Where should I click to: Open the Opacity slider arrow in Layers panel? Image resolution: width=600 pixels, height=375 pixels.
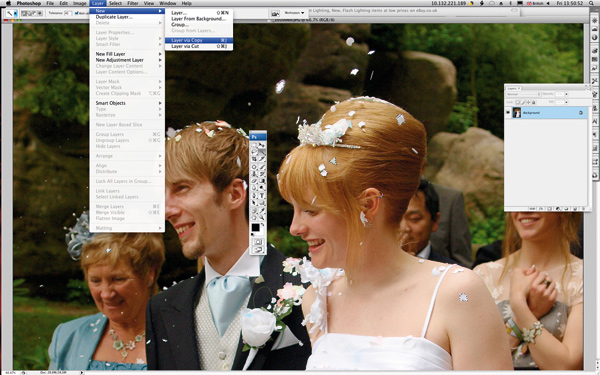(566, 94)
